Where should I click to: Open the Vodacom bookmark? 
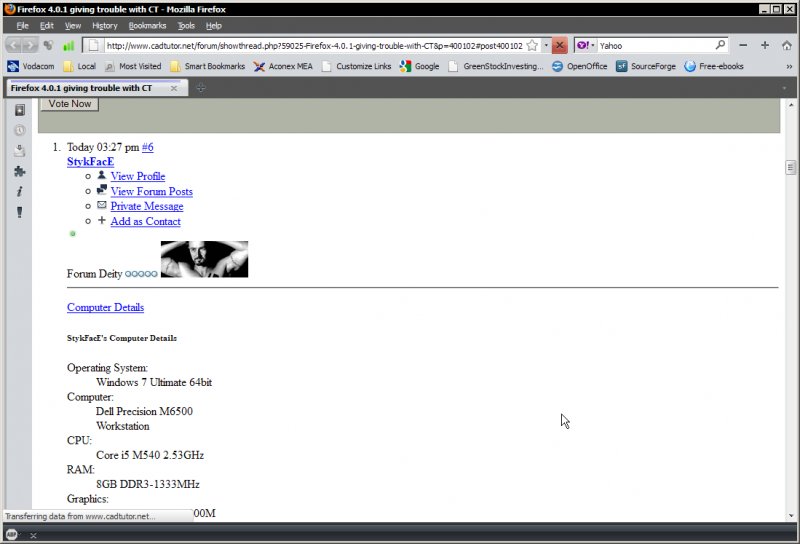(x=31, y=66)
